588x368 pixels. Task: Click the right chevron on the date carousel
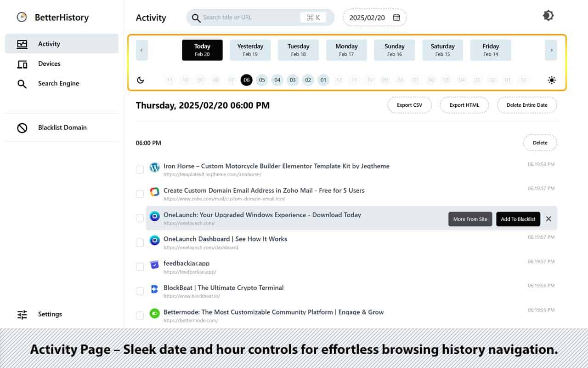coord(551,50)
